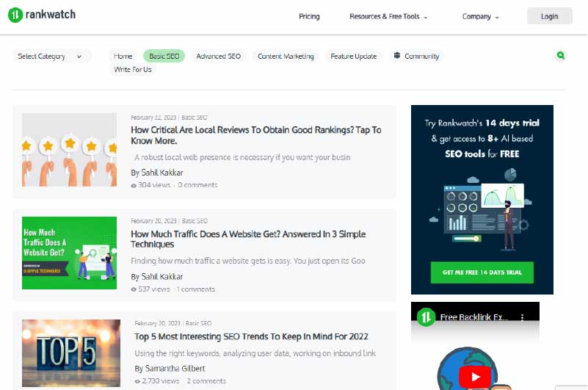The width and height of the screenshot is (588, 390).
Task: Click Basic SEO tag on Traffic post
Action: tap(195, 221)
